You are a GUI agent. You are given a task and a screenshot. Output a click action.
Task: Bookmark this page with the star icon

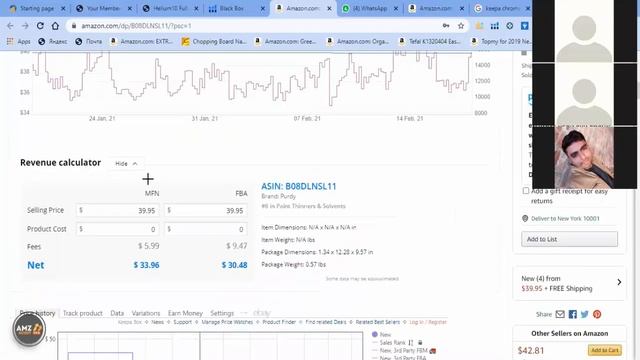tap(461, 26)
